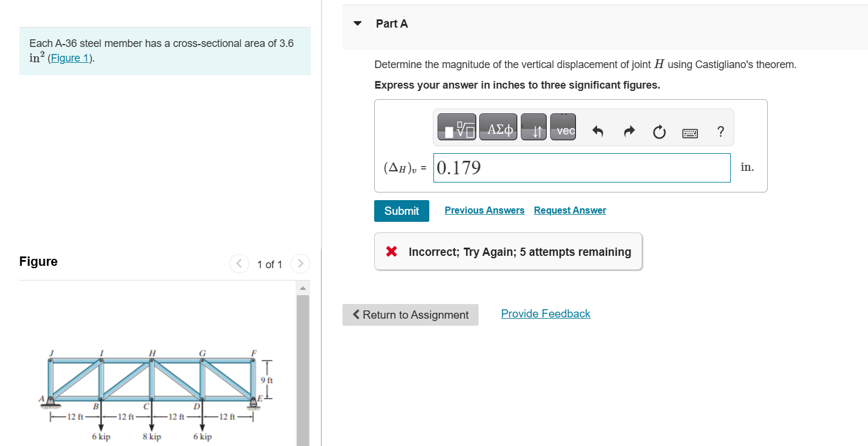The height and width of the screenshot is (446, 868).
Task: Redo the answer edit
Action: 628,132
